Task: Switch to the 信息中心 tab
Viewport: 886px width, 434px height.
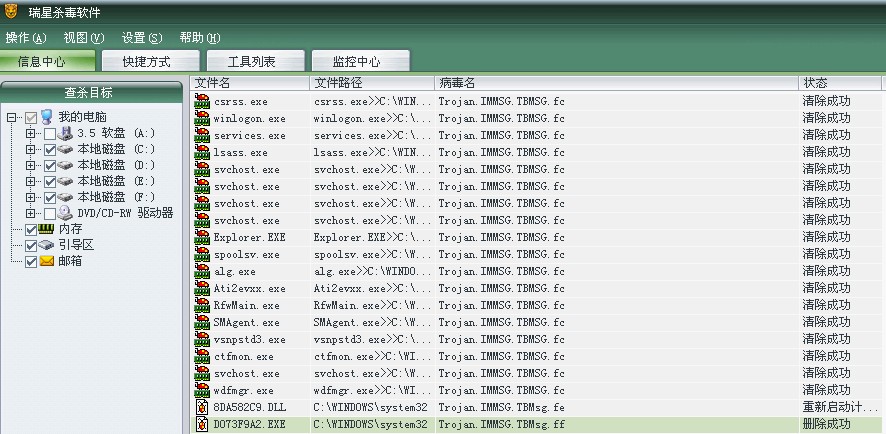Action: [47, 61]
